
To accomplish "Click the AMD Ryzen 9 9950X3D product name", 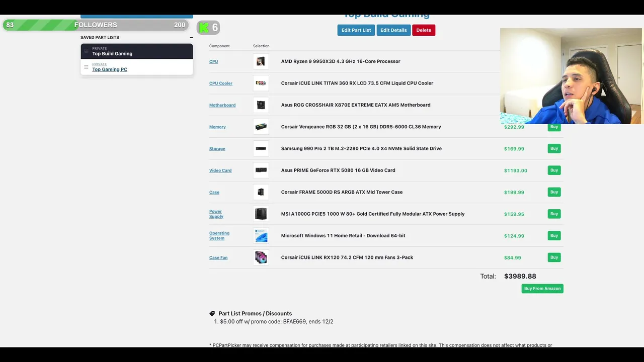I will pos(341,61).
